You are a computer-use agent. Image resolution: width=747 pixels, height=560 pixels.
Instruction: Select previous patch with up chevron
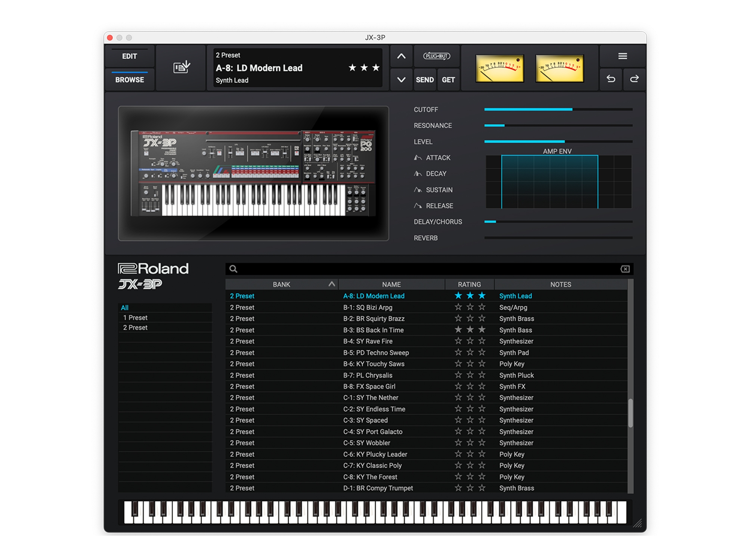point(401,56)
